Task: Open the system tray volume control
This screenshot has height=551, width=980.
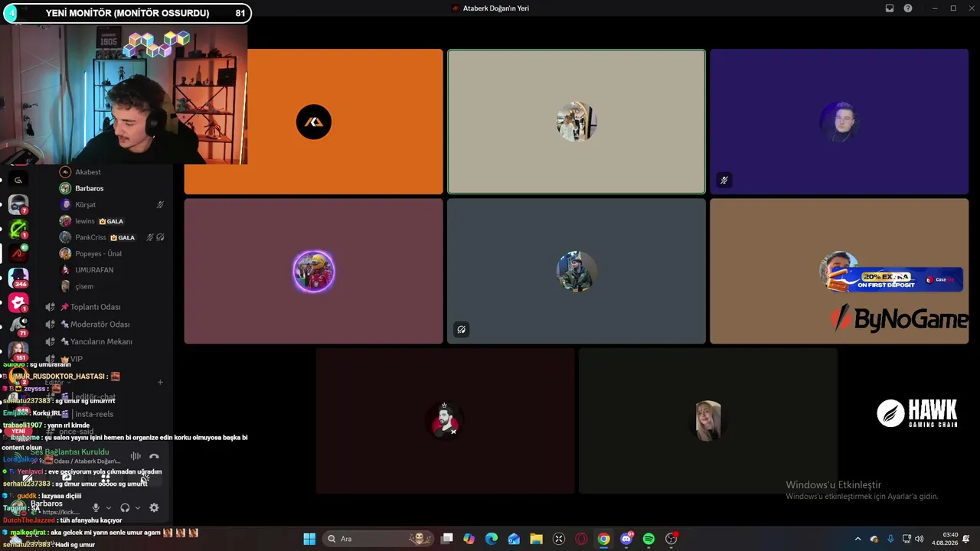Action: (919, 539)
